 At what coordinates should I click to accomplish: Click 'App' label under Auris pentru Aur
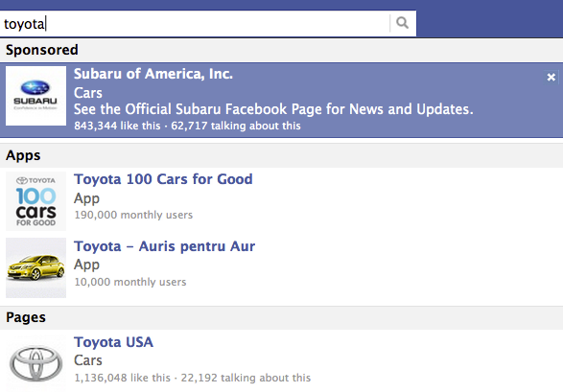(86, 265)
